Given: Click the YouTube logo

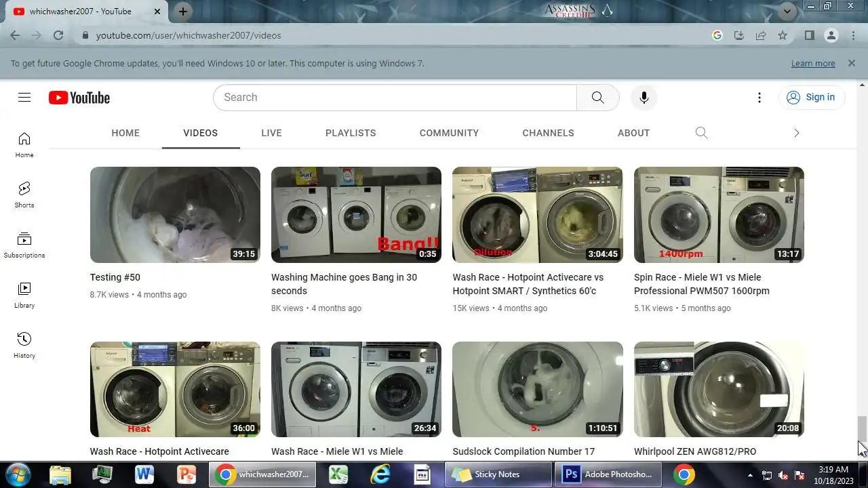Looking at the screenshot, I should (79, 98).
